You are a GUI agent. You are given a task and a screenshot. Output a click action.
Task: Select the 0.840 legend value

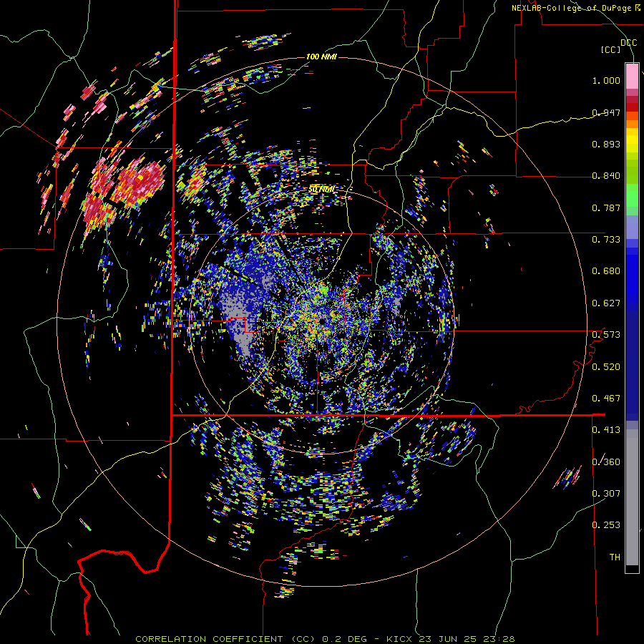606,176
